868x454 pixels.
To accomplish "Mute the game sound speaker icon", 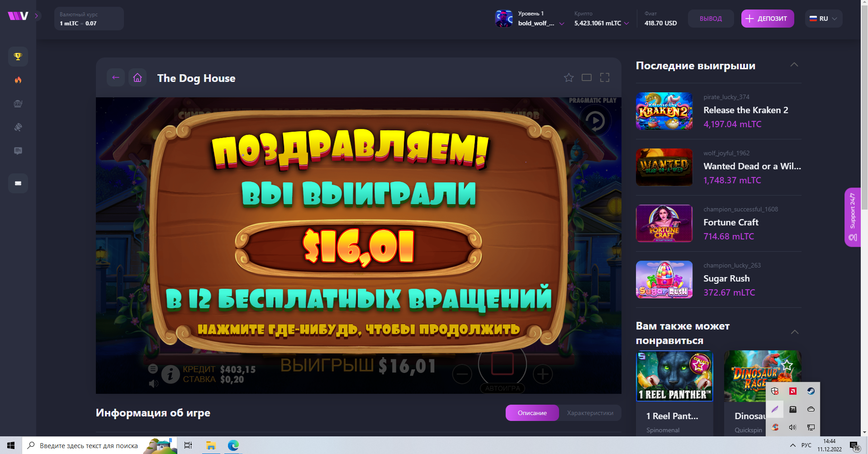I will (x=154, y=384).
